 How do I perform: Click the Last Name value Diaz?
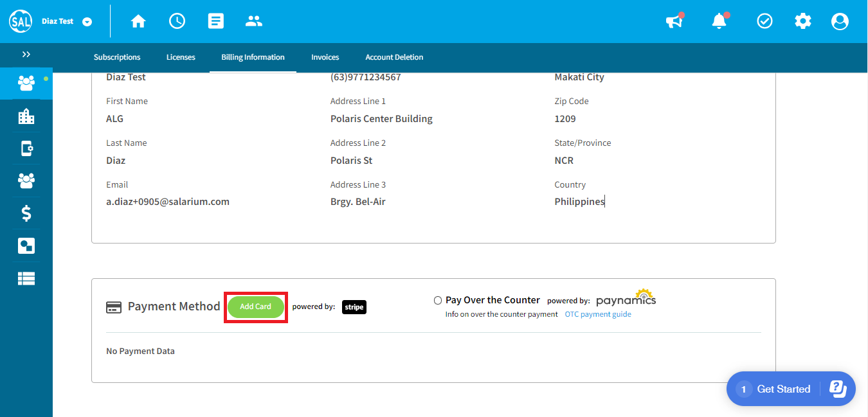(x=116, y=161)
